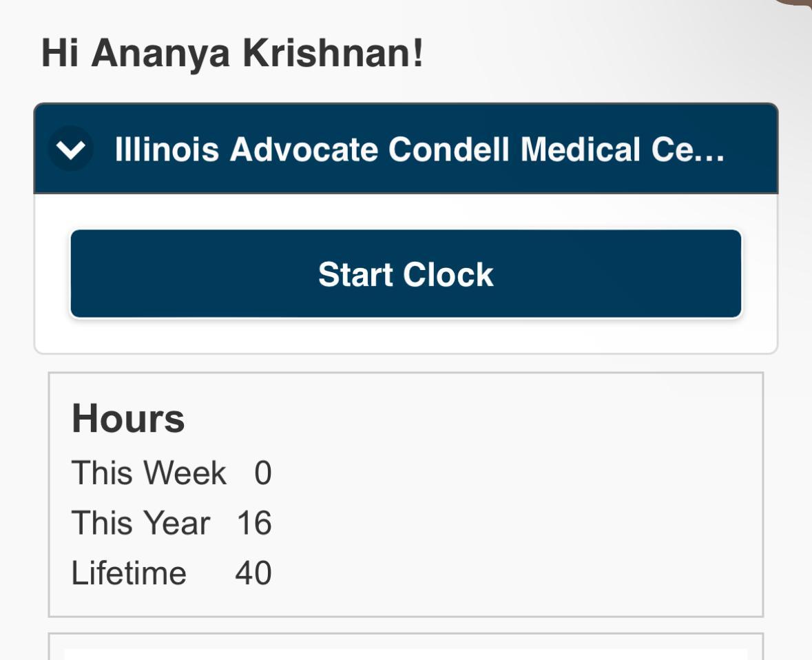Select the Lifetime hours value 40
This screenshot has width=812, height=660.
click(x=253, y=573)
